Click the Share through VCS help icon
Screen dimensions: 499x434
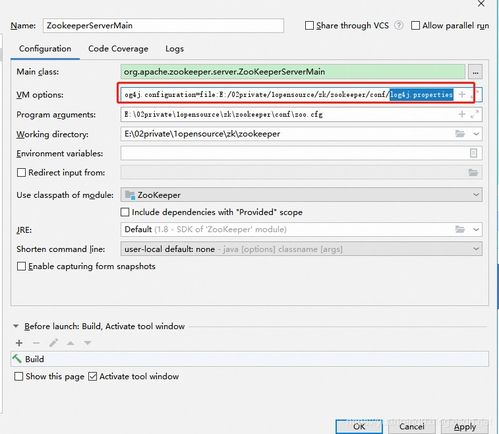click(x=398, y=25)
